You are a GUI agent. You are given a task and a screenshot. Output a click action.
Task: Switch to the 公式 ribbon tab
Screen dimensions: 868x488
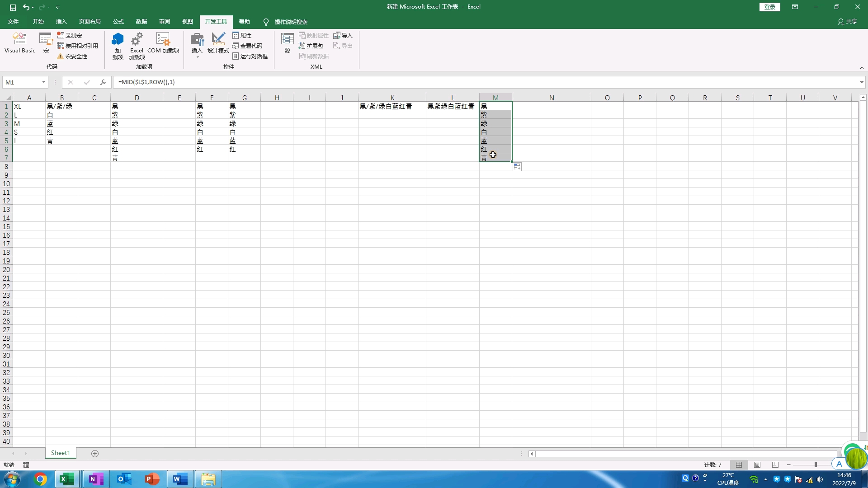click(x=118, y=21)
